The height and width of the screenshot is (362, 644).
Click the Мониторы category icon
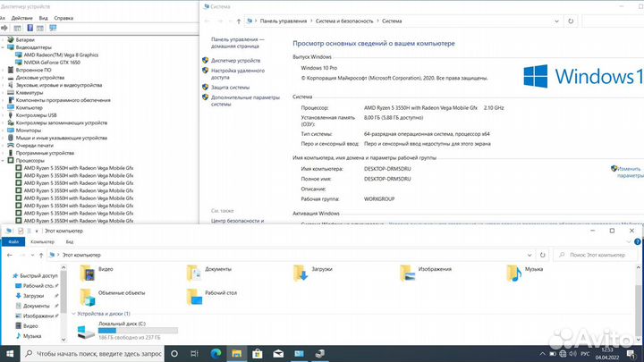pyautogui.click(x=11, y=130)
